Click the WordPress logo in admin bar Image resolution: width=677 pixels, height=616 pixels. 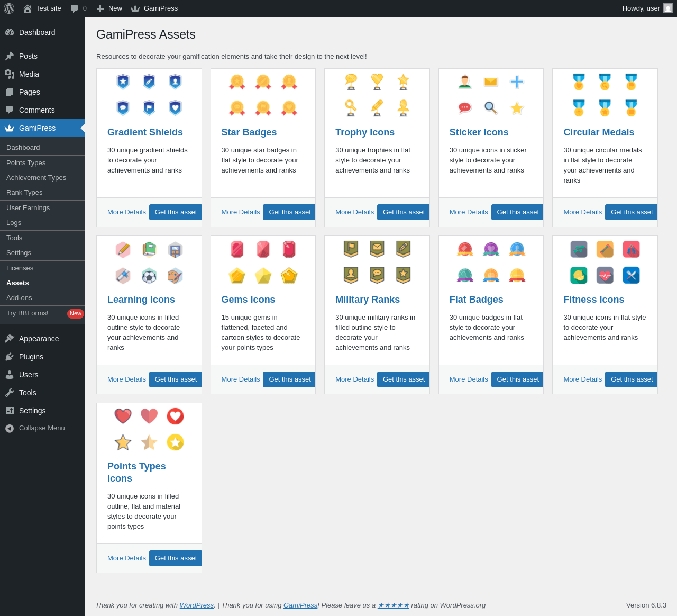pos(9,8)
